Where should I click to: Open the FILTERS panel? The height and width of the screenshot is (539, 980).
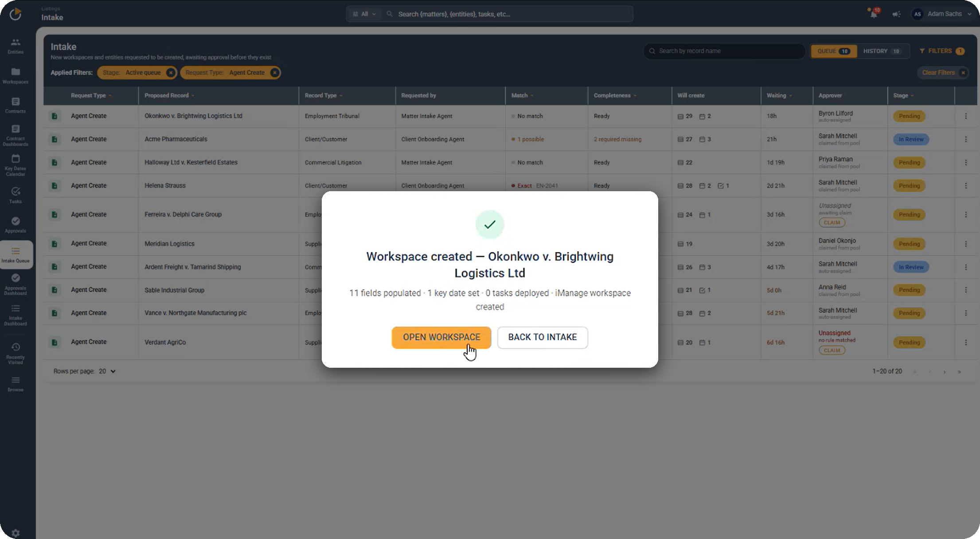coord(942,51)
